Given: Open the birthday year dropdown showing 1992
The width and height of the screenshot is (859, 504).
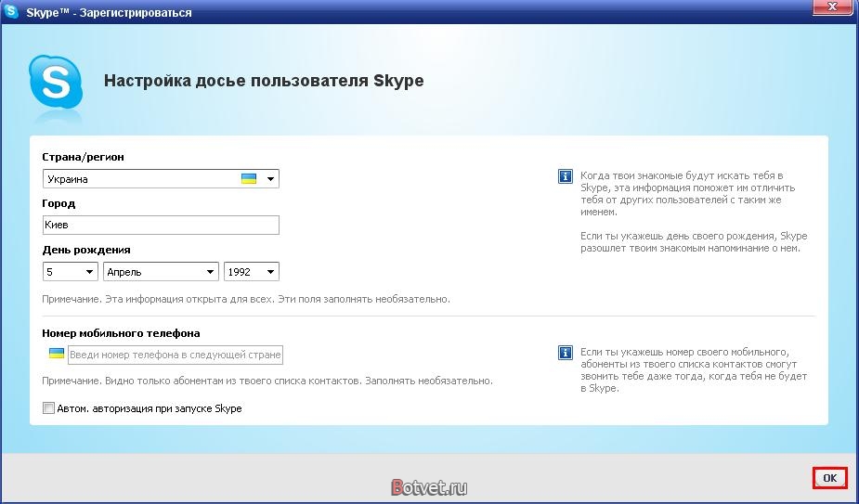Looking at the screenshot, I should pos(252,272).
